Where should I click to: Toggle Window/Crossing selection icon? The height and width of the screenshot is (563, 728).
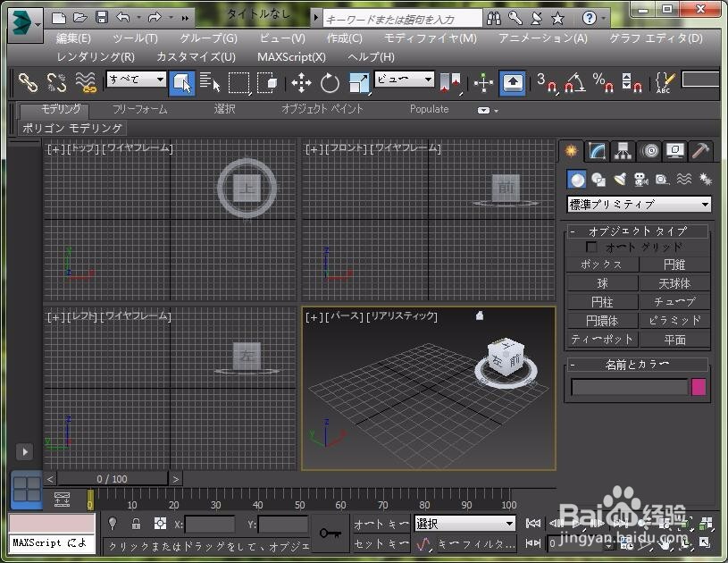coord(267,83)
